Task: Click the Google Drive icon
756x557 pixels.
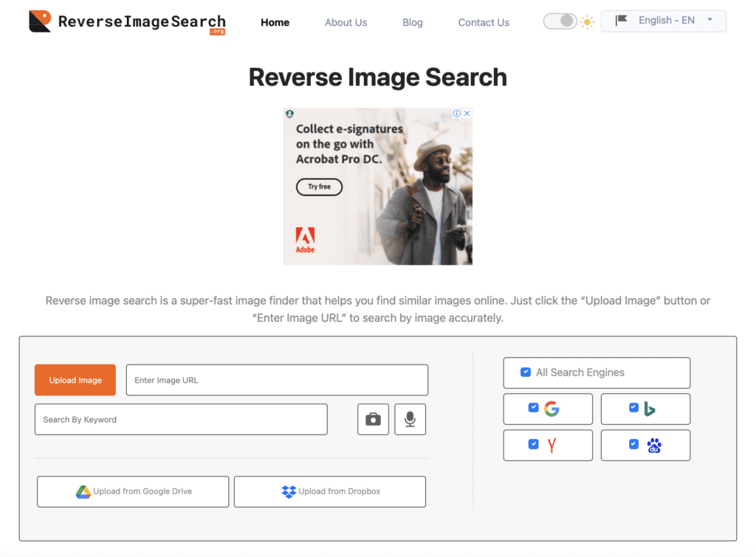Action: [x=83, y=491]
